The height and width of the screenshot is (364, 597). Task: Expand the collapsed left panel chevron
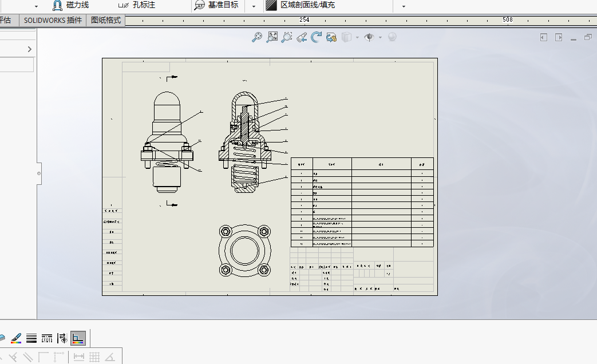point(30,49)
